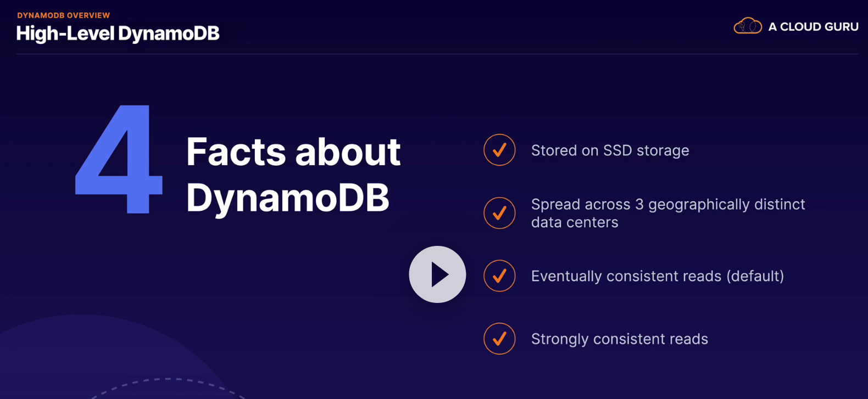Click 'DynamoDB' in the large center heading

[287, 198]
